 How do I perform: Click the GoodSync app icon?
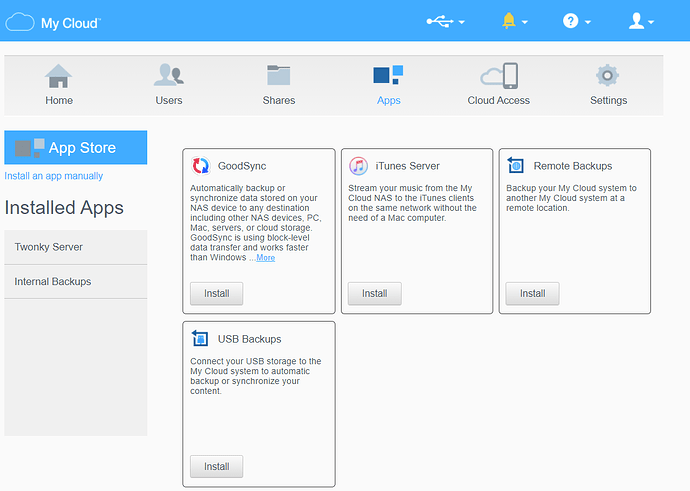pos(201,166)
